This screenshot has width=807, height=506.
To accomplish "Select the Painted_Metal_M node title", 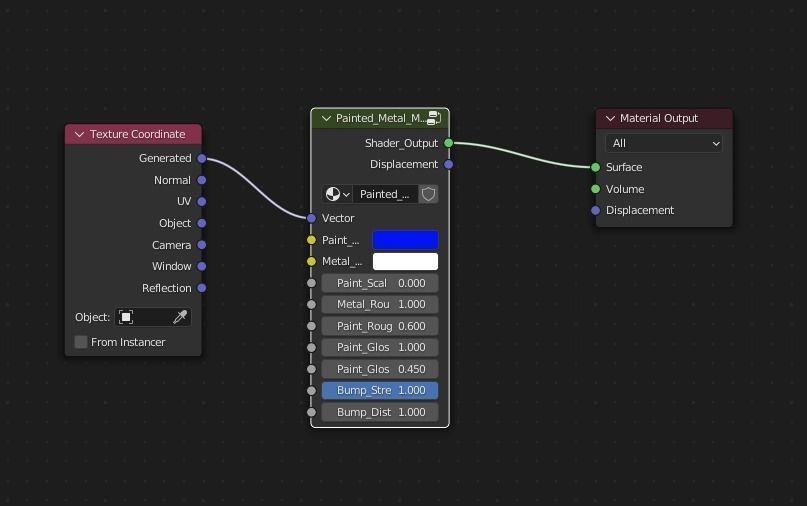I will (x=381, y=118).
